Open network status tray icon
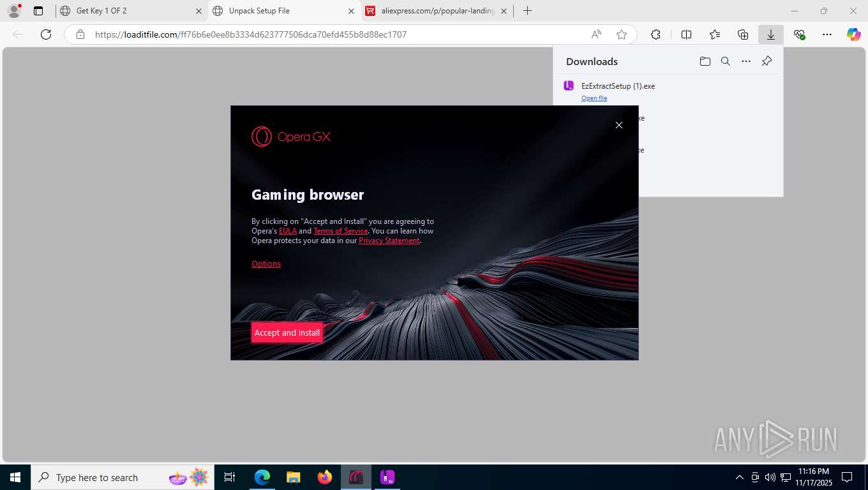Viewport: 868px width, 490px height. 786,477
